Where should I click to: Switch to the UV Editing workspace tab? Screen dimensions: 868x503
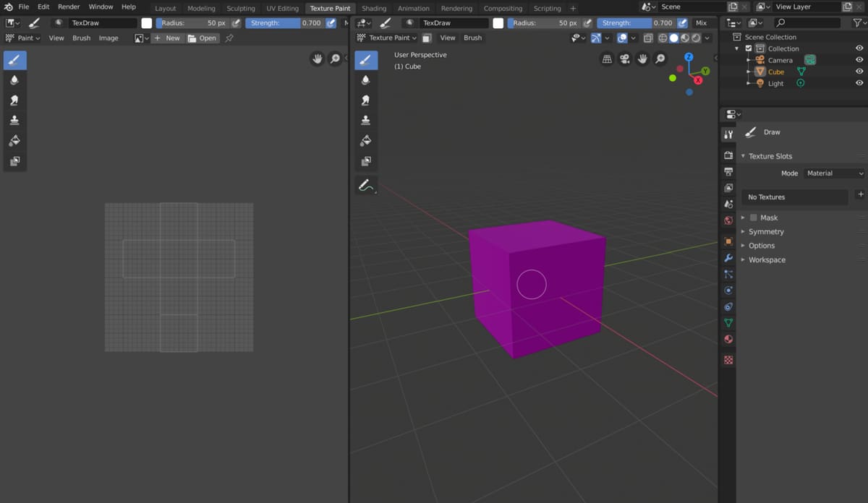tap(282, 9)
